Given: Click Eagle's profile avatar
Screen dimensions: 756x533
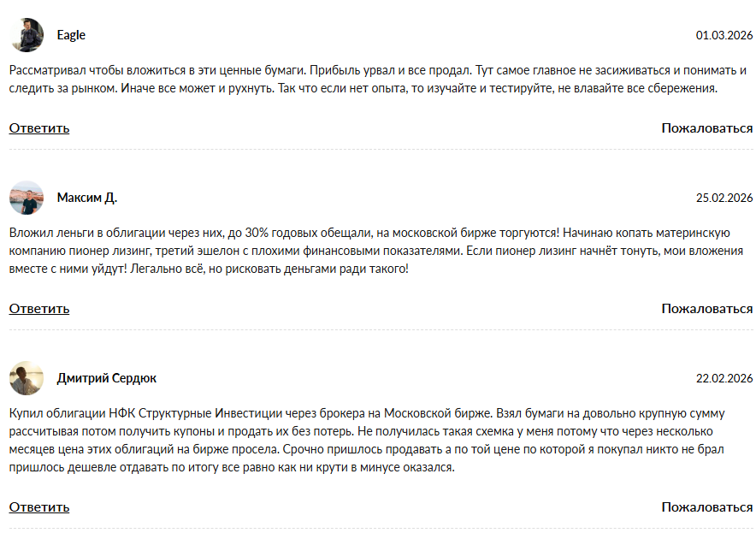Looking at the screenshot, I should tap(27, 35).
